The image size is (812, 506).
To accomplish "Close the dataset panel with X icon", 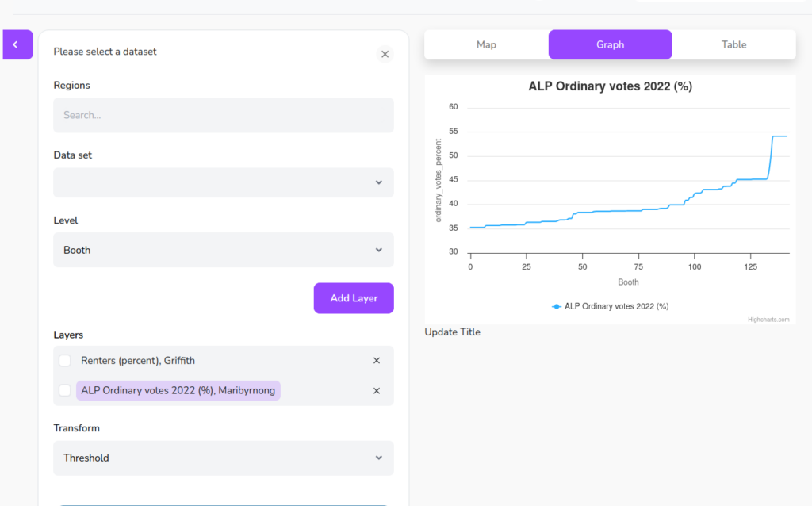I will (x=385, y=54).
